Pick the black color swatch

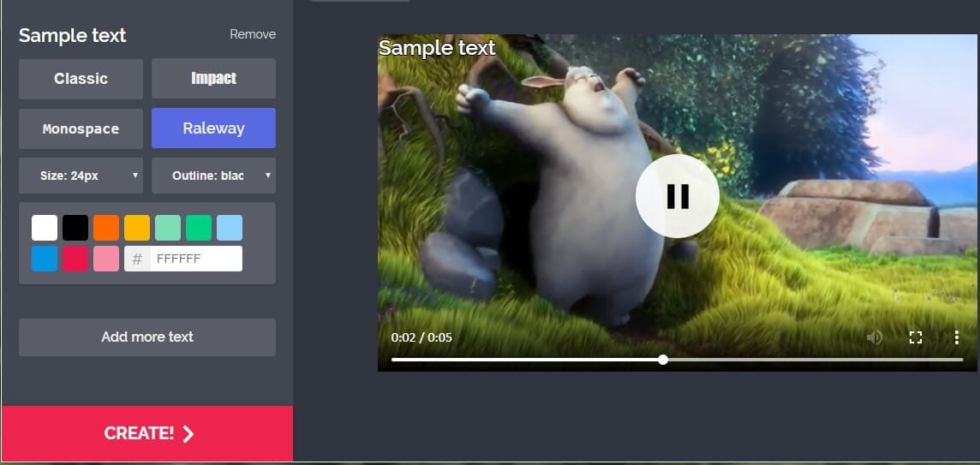point(75,228)
